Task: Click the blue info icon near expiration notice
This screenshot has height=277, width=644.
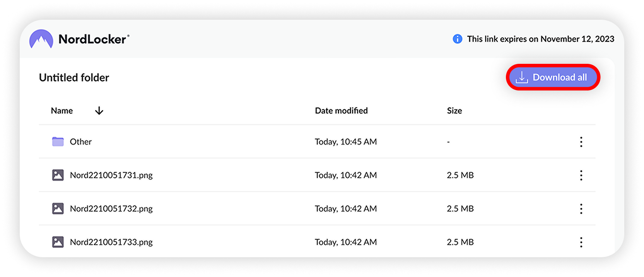Action: pyautogui.click(x=457, y=39)
